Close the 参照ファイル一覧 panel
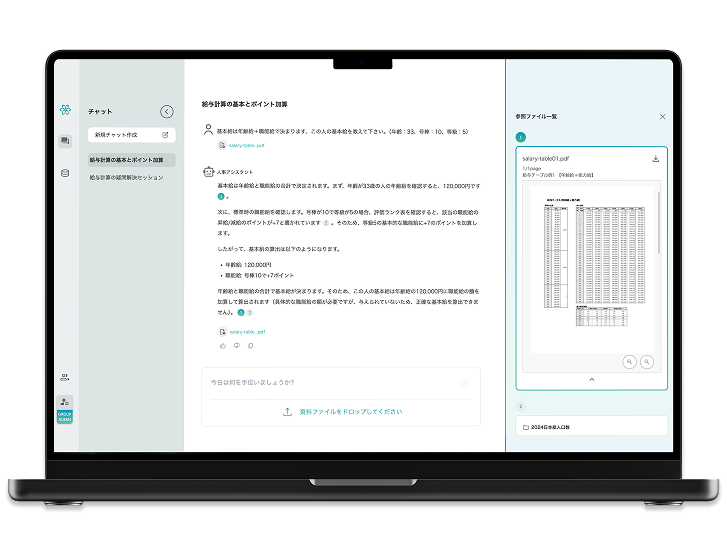The width and height of the screenshot is (727, 547). point(663,117)
